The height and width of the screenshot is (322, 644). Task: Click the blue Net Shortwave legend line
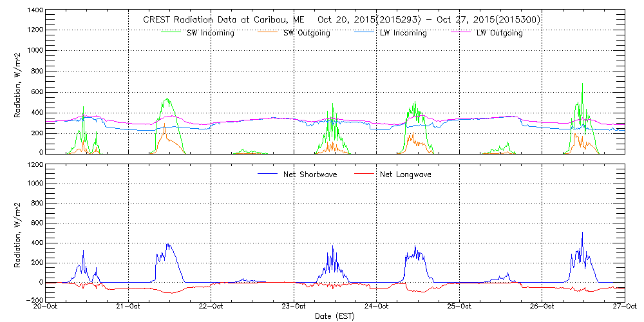269,174
